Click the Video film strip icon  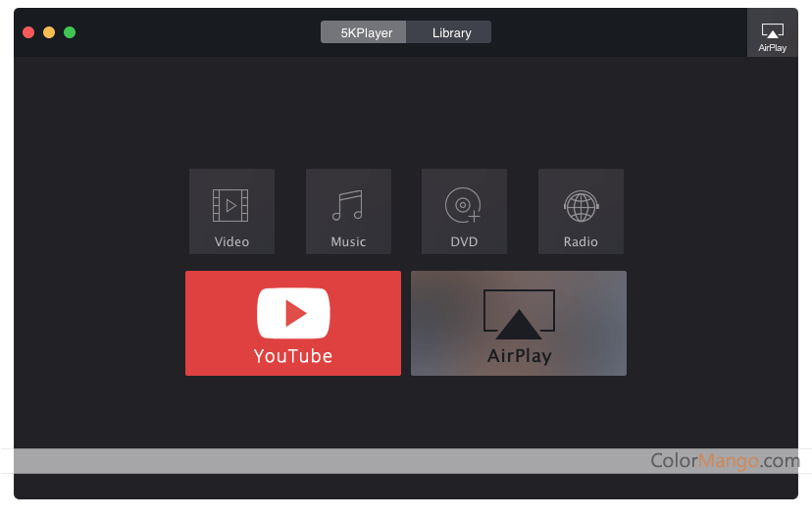230,205
